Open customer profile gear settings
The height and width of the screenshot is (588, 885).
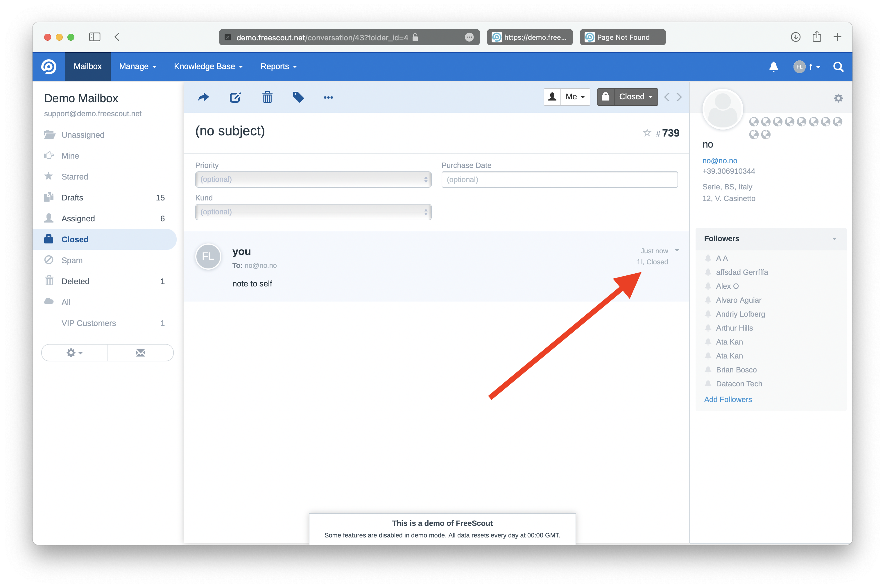(x=838, y=98)
